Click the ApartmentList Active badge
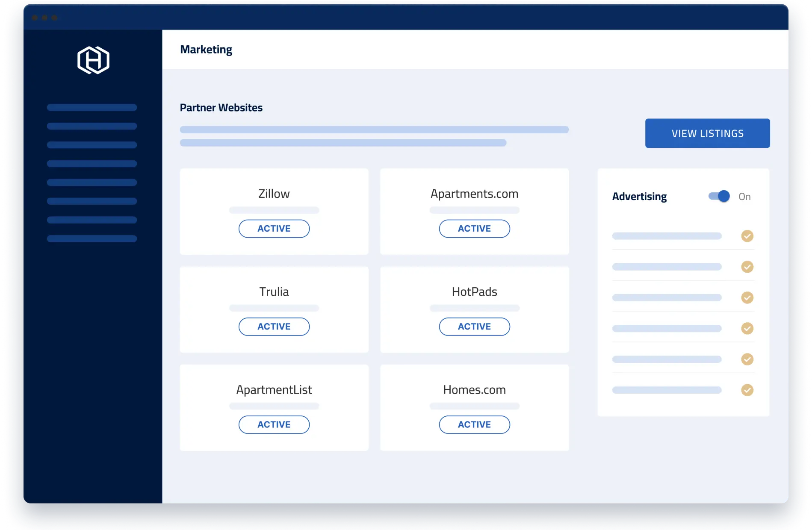This screenshot has width=812, height=530. [274, 424]
